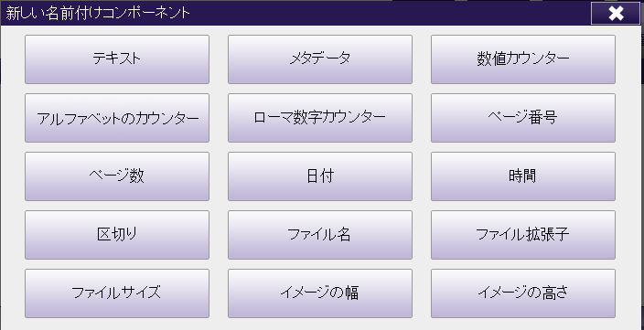Select the ファイル名 button

[320, 235]
